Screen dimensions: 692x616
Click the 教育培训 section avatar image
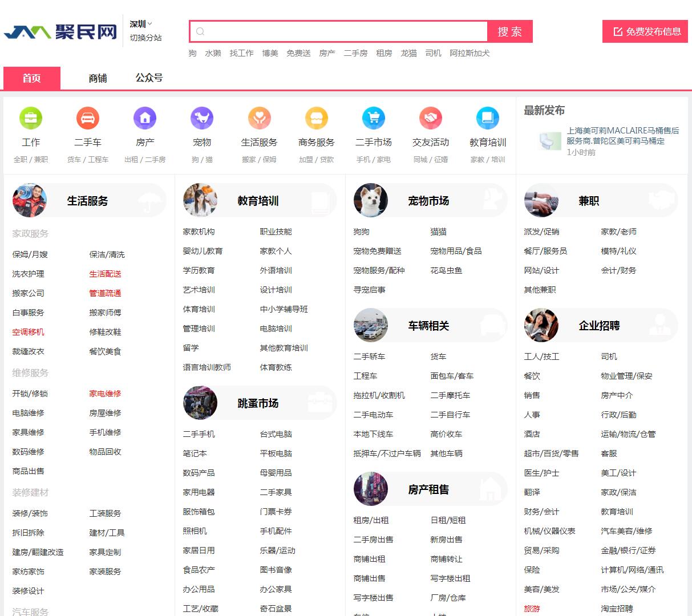(200, 200)
